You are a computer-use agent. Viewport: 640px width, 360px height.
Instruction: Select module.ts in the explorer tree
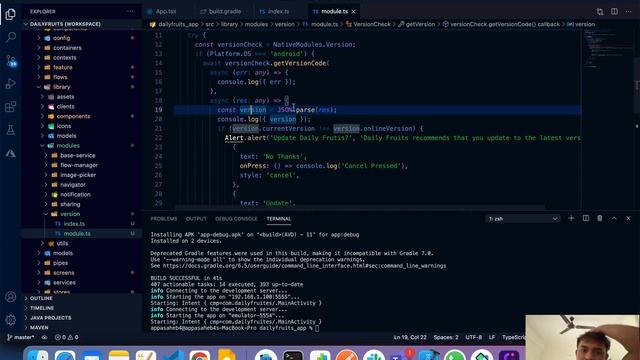pyautogui.click(x=77, y=233)
